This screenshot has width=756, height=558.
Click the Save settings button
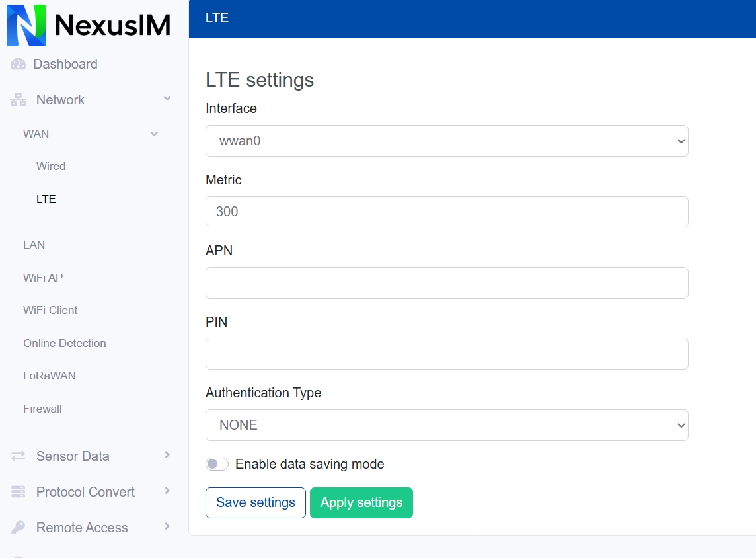pos(256,502)
